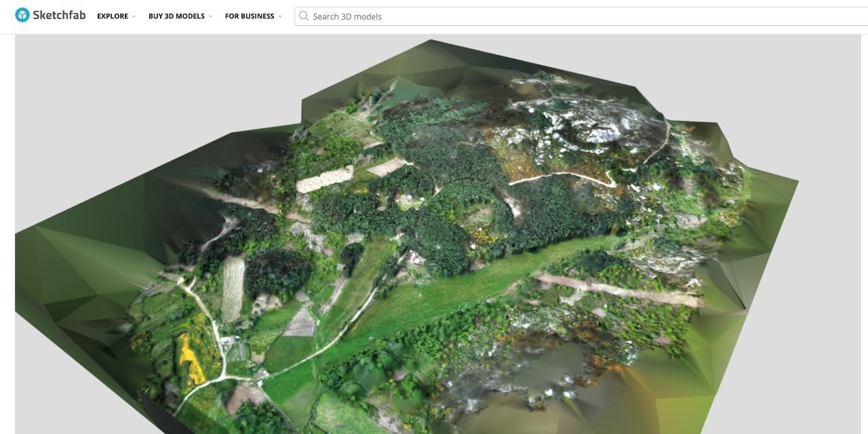Viewport: 868px width, 434px height.
Task: Click the gray triangular plot near the path
Action: pyautogui.click(x=301, y=323)
